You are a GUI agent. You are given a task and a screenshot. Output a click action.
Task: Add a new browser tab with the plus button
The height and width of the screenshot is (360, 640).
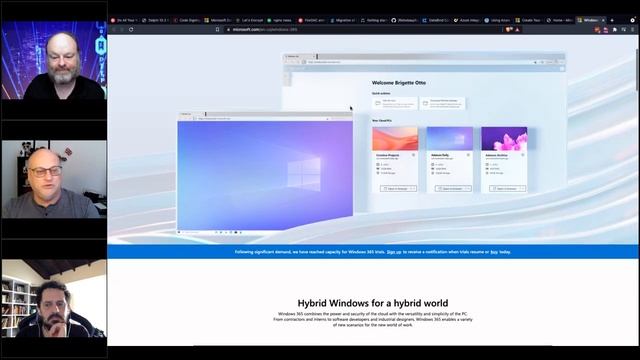pos(612,20)
